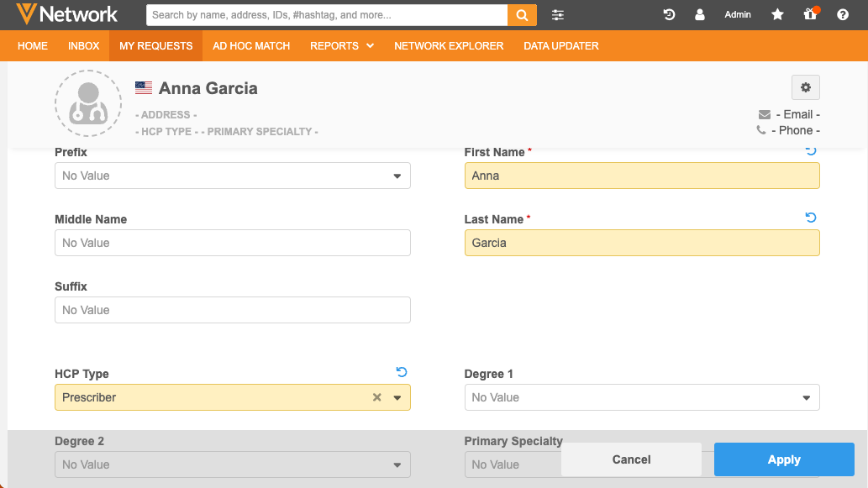Clear the Prescriber HCP Type value
The image size is (868, 488).
pos(377,397)
